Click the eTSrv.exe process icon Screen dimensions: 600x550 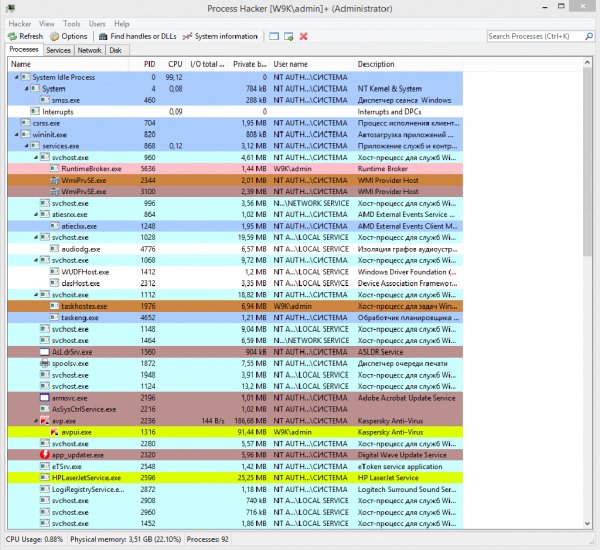pyautogui.click(x=45, y=466)
